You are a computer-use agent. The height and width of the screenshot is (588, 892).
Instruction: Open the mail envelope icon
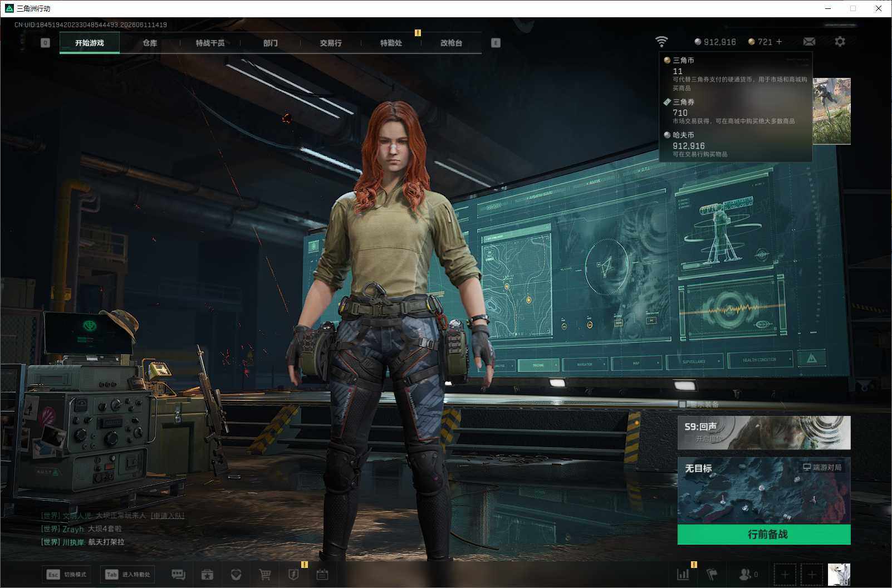(809, 42)
